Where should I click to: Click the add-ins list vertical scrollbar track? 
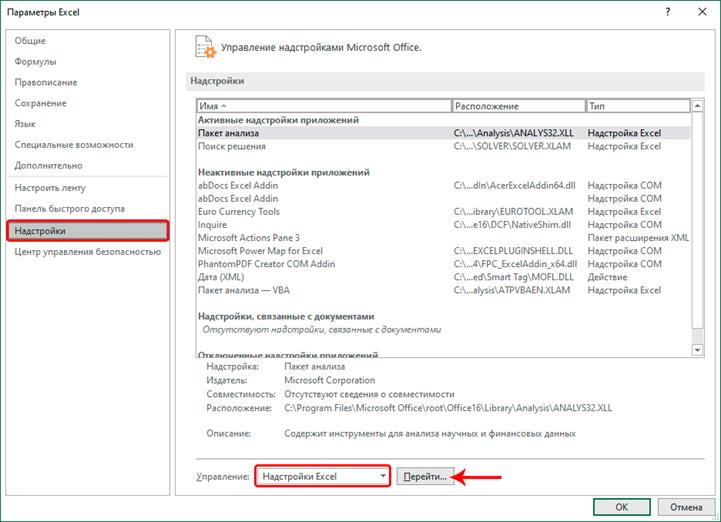pyautogui.click(x=697, y=336)
